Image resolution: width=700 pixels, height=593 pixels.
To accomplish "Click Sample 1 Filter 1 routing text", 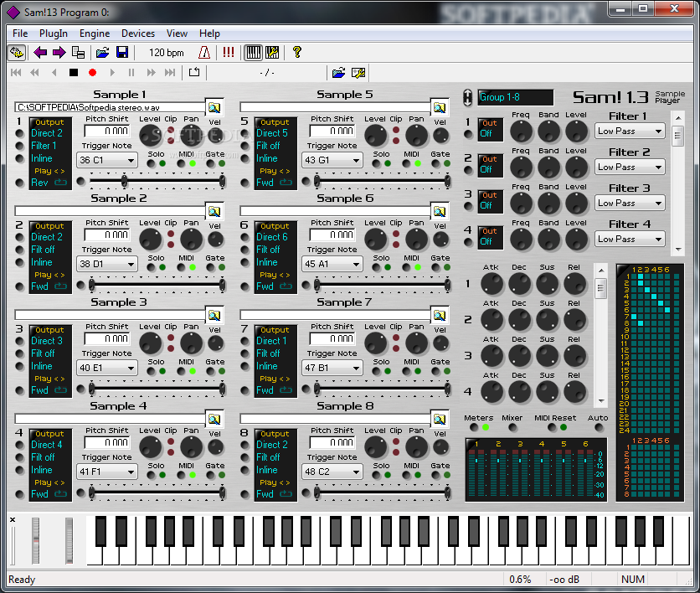I will tap(44, 146).
